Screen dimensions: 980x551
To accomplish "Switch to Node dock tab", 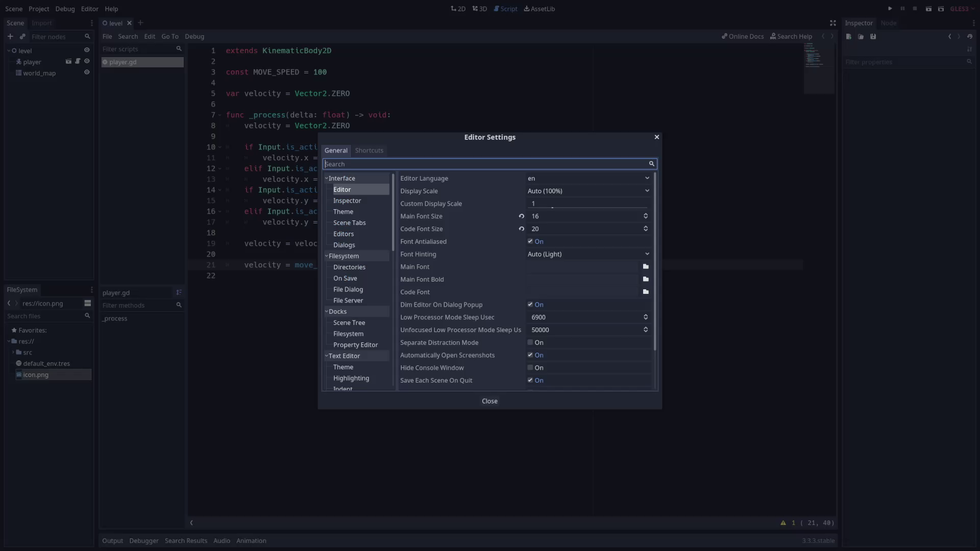I will click(x=889, y=23).
